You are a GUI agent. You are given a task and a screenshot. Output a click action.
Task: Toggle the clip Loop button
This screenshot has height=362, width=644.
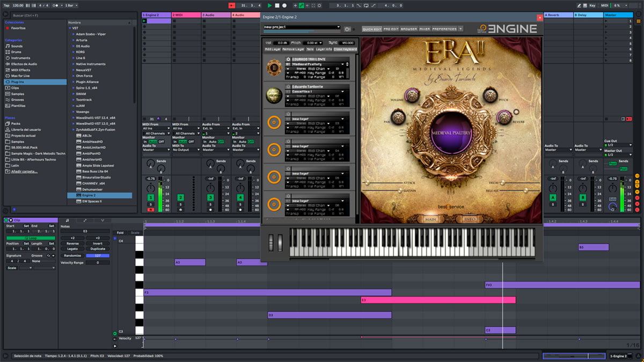point(30,237)
